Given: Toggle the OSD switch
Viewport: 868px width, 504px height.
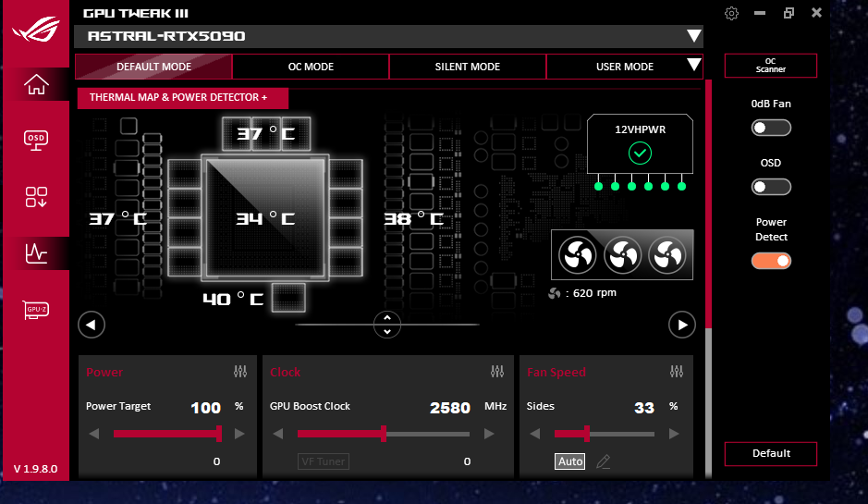Looking at the screenshot, I should pos(771,187).
